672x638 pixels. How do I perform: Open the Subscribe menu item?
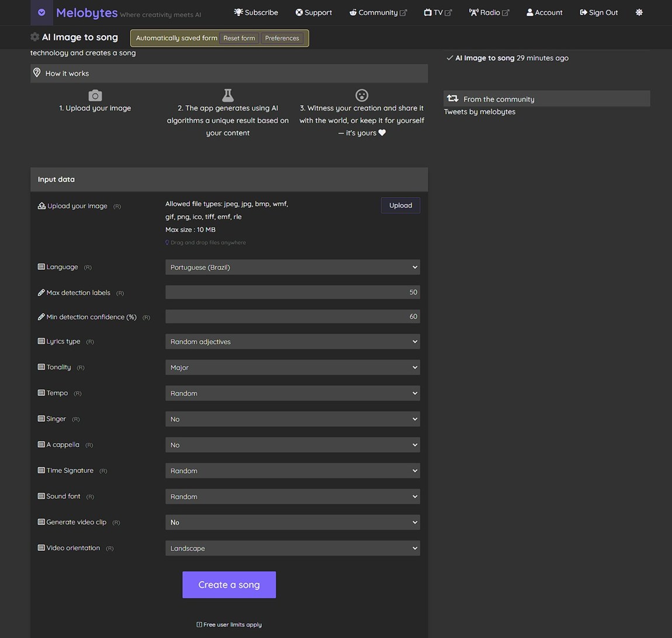[x=256, y=12]
